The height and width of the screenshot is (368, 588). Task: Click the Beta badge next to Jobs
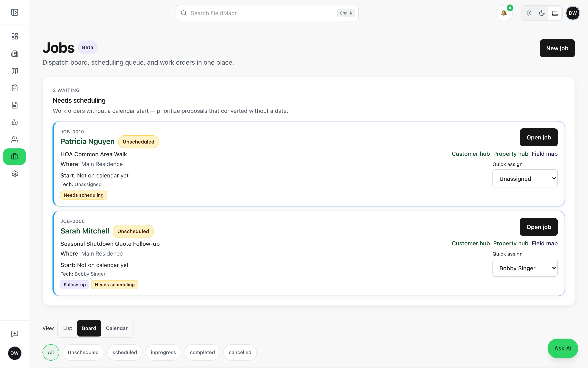87,47
